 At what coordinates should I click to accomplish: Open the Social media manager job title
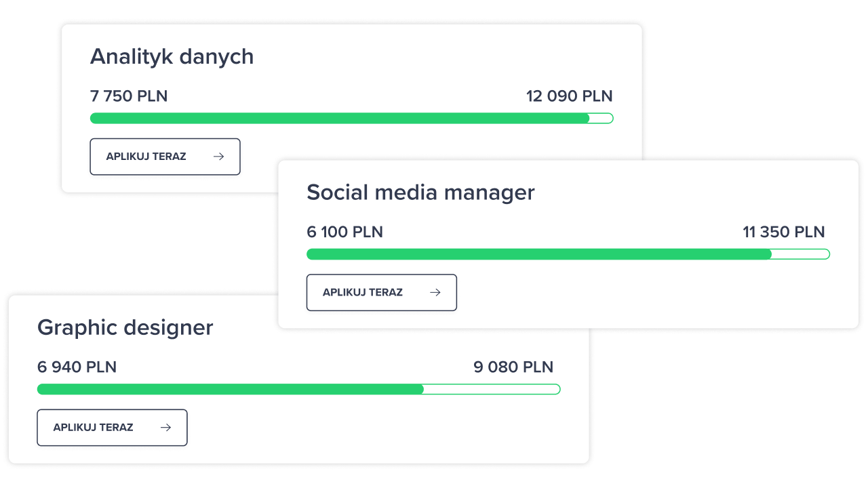click(x=420, y=192)
